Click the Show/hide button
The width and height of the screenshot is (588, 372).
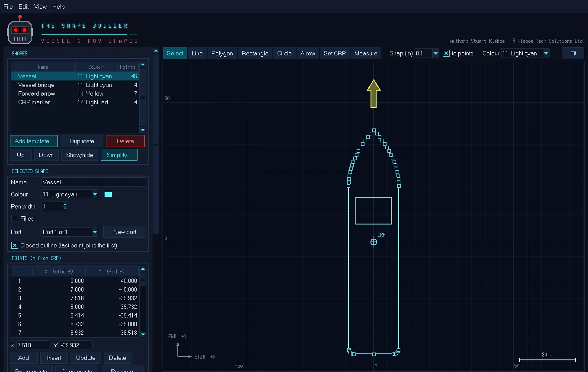coord(80,155)
